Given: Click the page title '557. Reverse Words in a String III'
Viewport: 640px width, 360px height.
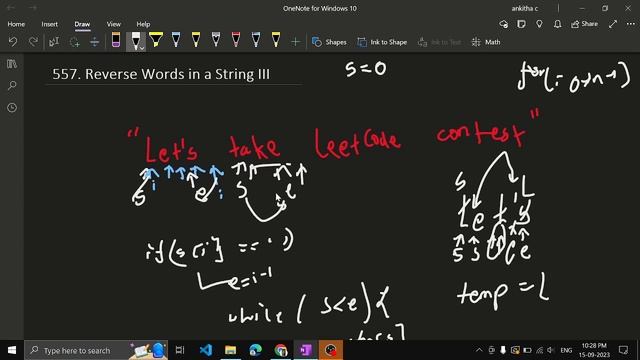Looking at the screenshot, I should (x=161, y=74).
